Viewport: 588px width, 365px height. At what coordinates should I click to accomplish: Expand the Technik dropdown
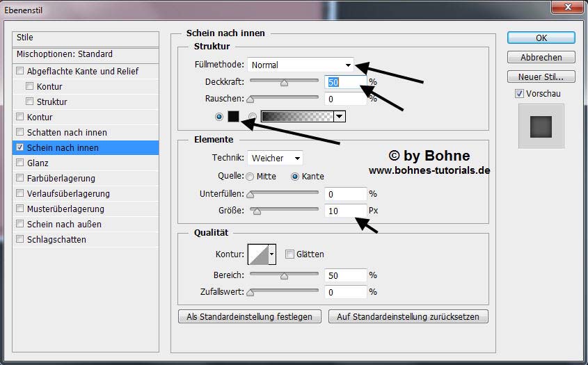276,159
